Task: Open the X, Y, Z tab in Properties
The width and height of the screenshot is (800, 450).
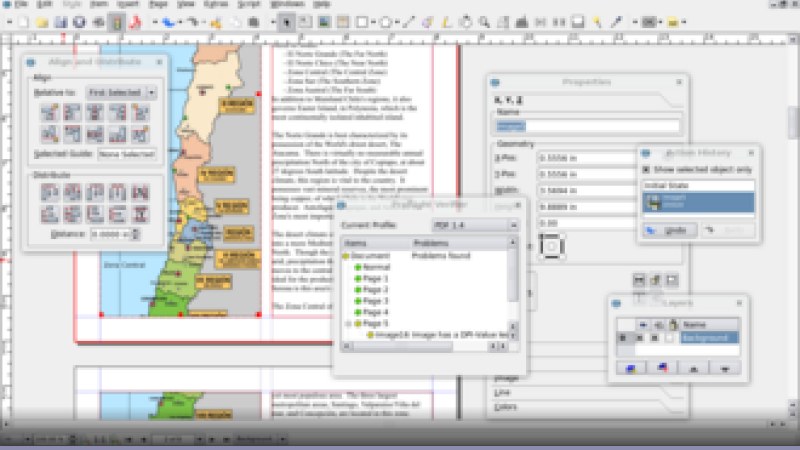Action: click(508, 100)
